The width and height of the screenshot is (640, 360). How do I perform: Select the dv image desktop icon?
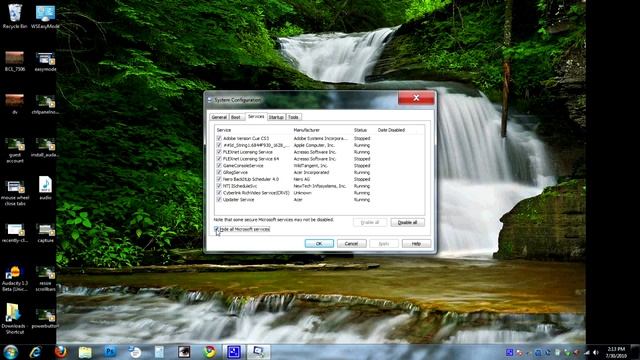click(x=15, y=104)
